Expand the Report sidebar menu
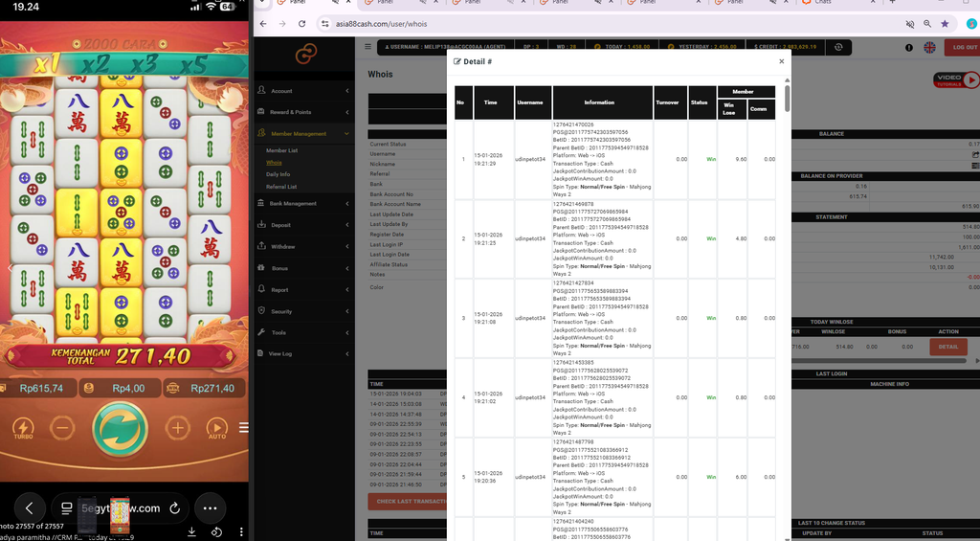Screen dimensions: 980x541 pyautogui.click(x=304, y=289)
